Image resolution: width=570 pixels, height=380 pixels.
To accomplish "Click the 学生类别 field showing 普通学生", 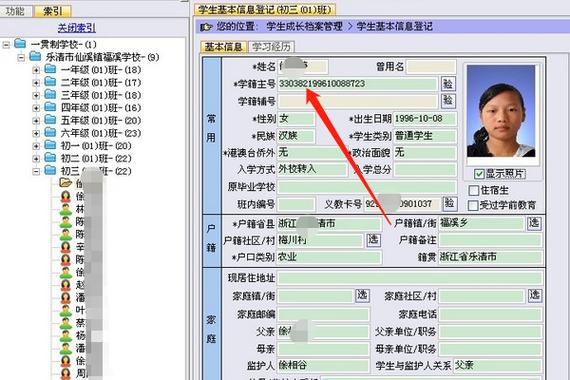I will coord(425,136).
